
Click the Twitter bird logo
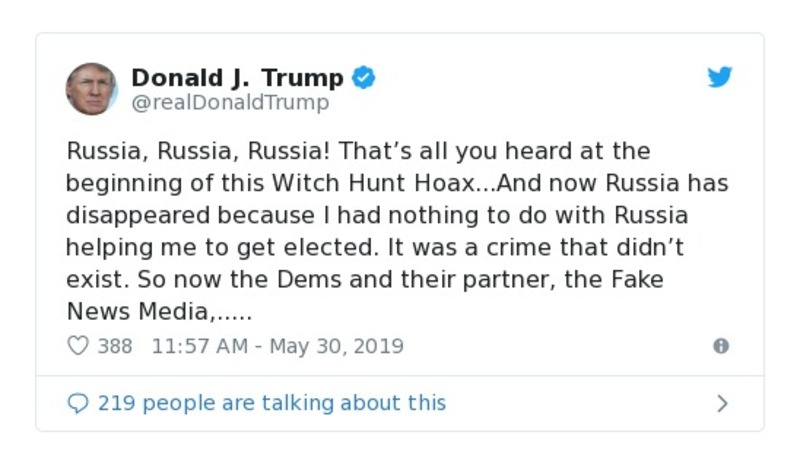[720, 78]
